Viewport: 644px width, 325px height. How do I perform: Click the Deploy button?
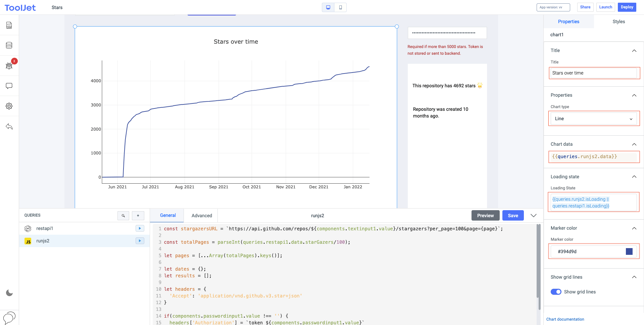[x=627, y=7]
